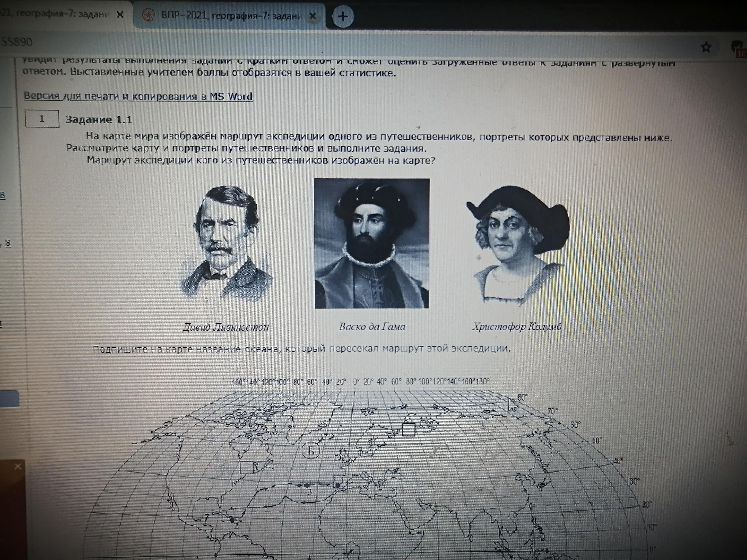Click the empty square box over northern Eurasia
The image size is (747, 560).
tap(409, 430)
